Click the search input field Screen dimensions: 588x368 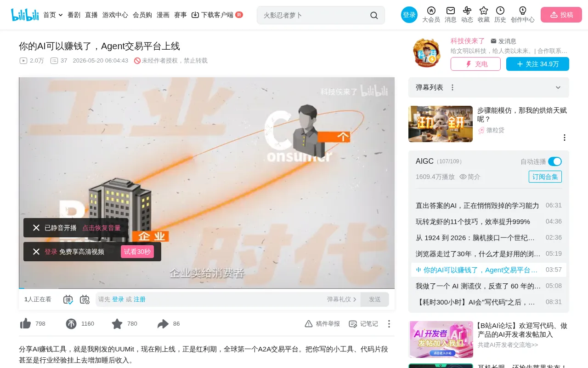(x=314, y=15)
